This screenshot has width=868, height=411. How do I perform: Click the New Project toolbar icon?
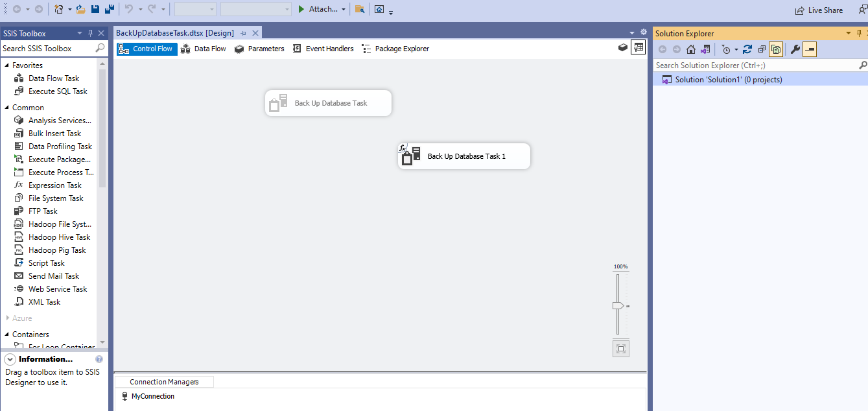click(x=59, y=9)
